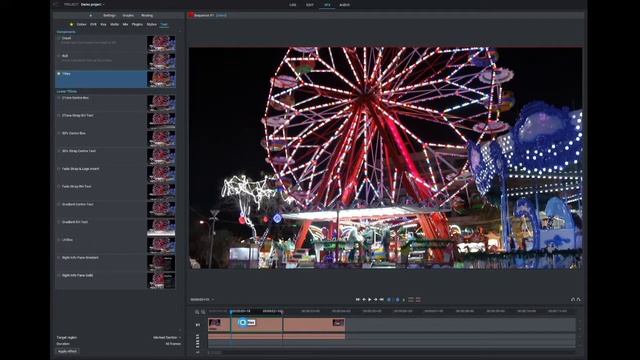This screenshot has width=640, height=360.
Task: Switch to the AUDIO workspace tab
Action: click(x=344, y=5)
